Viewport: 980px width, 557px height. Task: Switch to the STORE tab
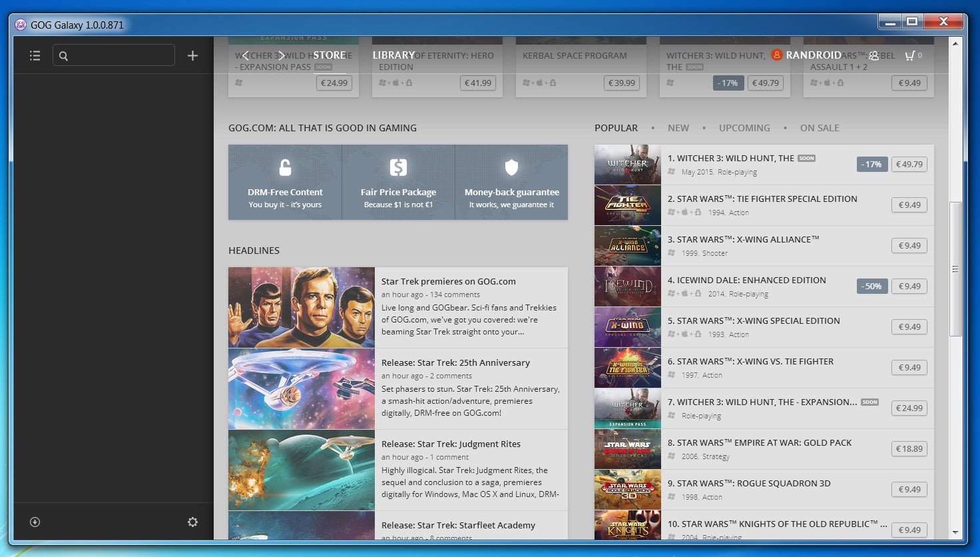[330, 55]
